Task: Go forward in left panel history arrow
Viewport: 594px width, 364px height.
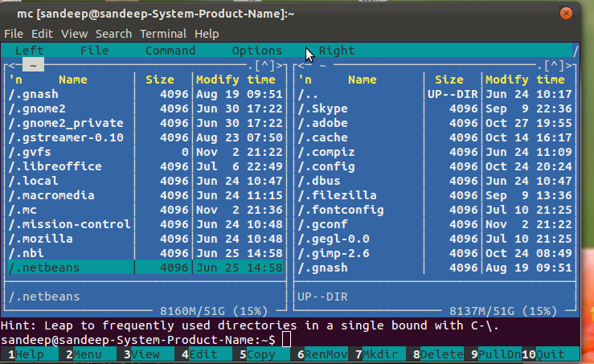Action: (x=280, y=66)
